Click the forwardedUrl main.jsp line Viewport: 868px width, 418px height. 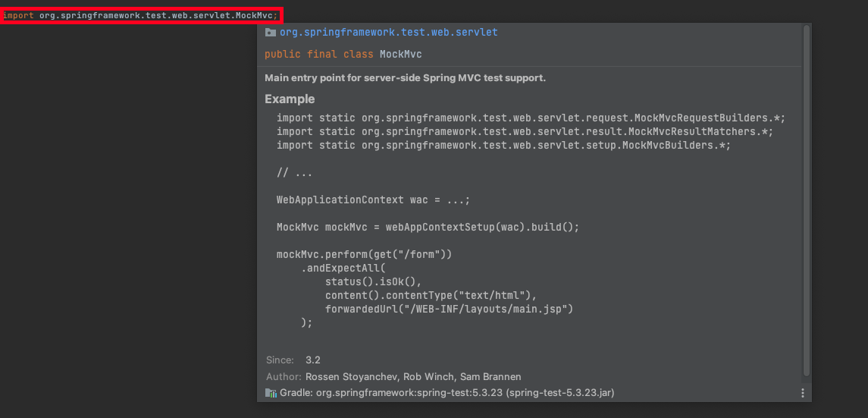point(449,309)
